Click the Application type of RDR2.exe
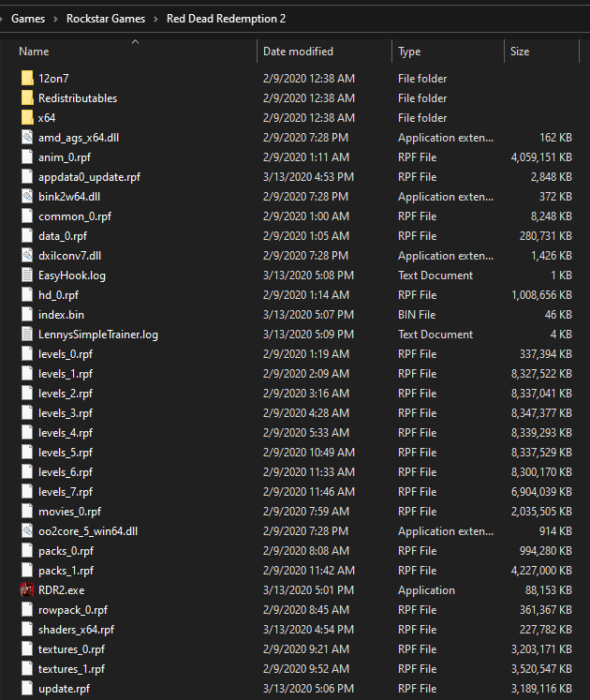The image size is (590, 700). 426,589
